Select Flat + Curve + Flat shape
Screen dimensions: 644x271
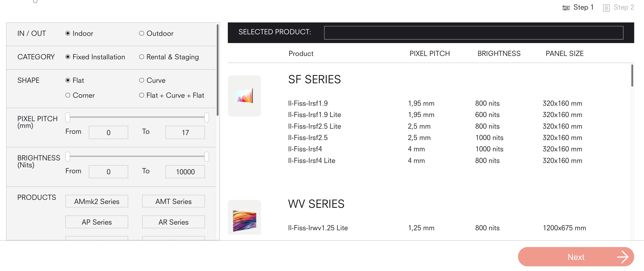141,95
